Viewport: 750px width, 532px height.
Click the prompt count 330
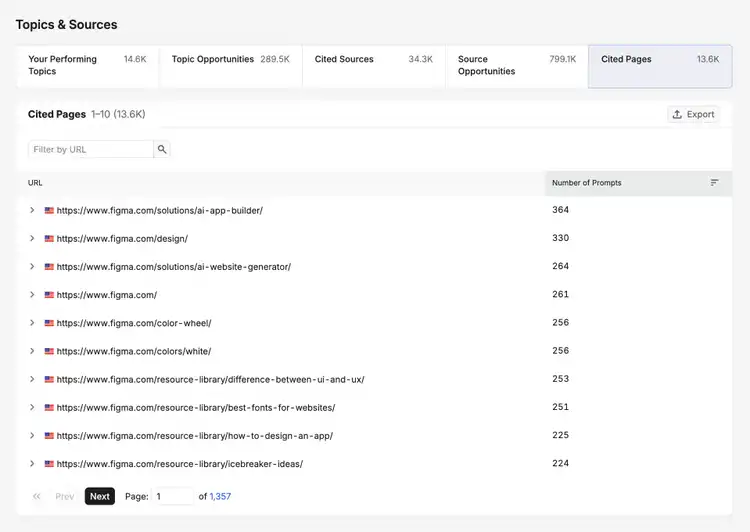pos(561,238)
